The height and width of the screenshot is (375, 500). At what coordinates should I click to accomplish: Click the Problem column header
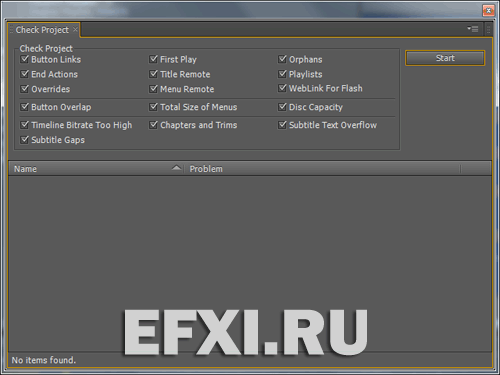(x=322, y=169)
